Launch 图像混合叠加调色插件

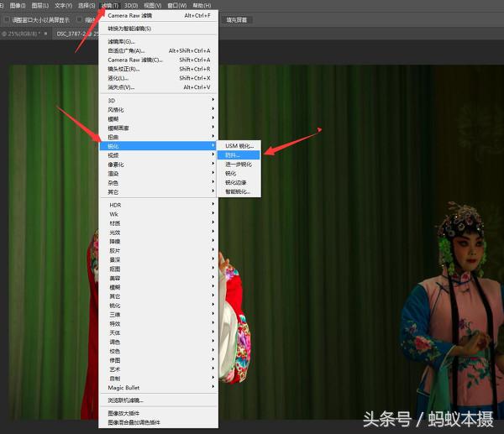(159, 422)
